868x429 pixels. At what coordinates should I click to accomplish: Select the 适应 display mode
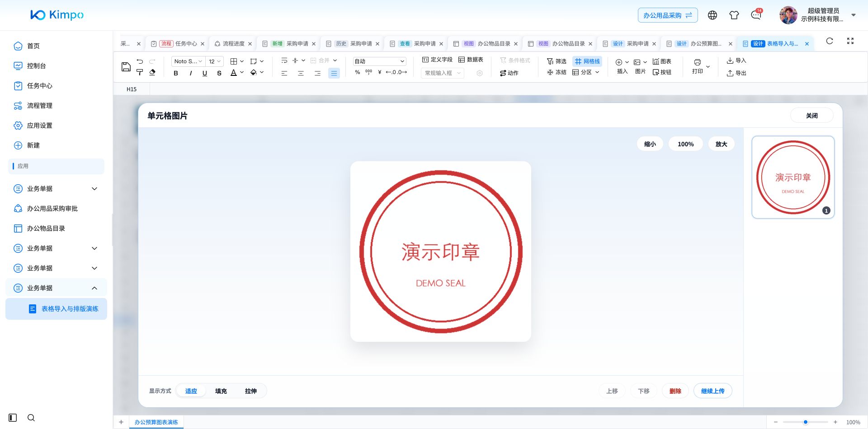click(x=191, y=391)
